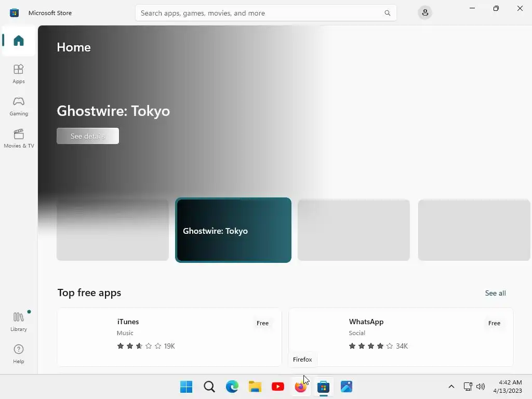Open the volume tray icon
This screenshot has width=532, height=399.
pyautogui.click(x=481, y=387)
